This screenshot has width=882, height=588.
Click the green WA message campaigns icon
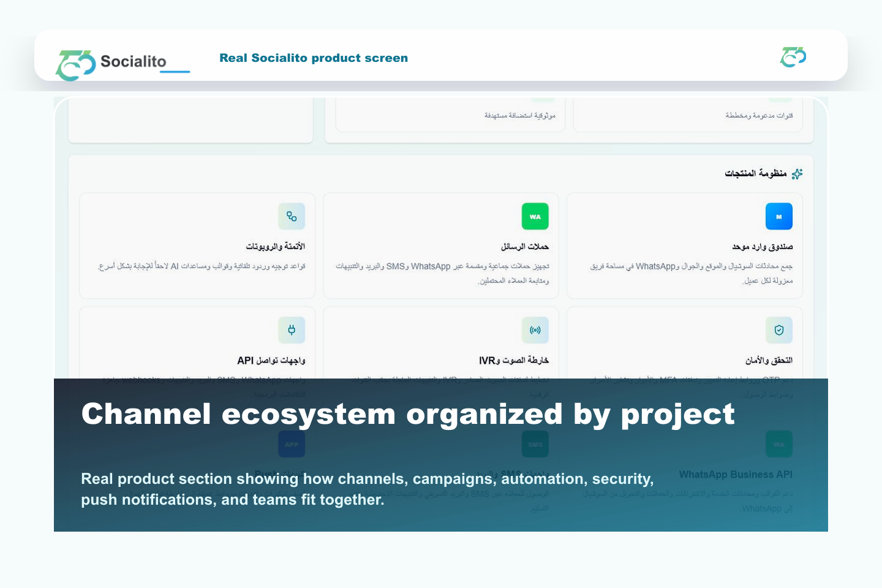(x=535, y=216)
